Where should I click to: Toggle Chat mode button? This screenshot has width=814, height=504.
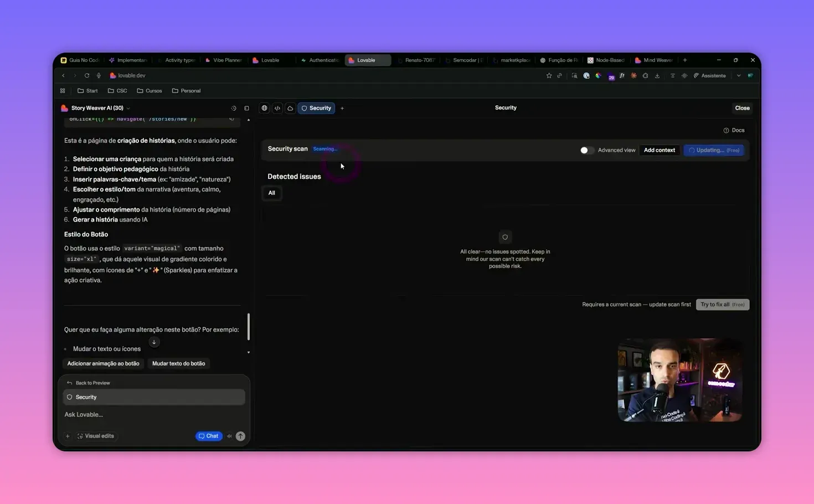pos(209,436)
